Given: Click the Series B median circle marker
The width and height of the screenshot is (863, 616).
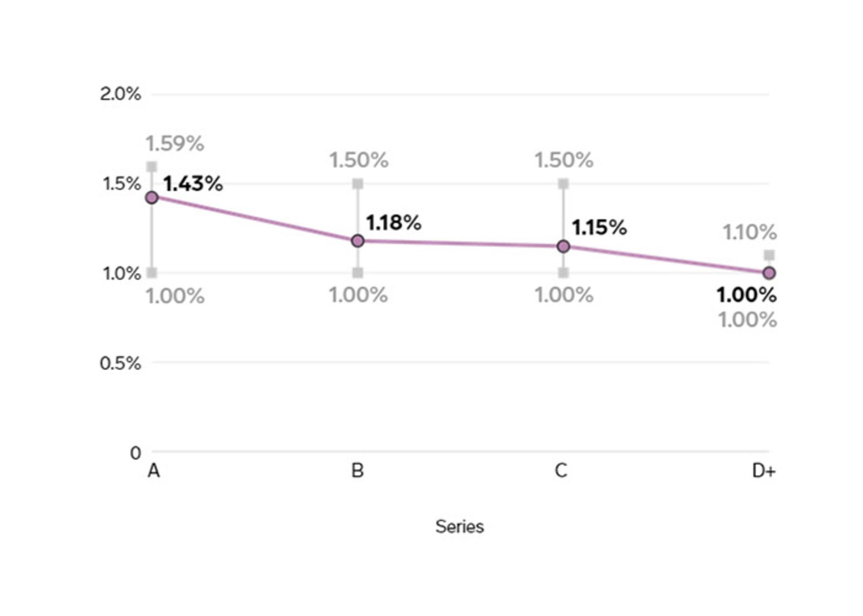Looking at the screenshot, I should (358, 241).
